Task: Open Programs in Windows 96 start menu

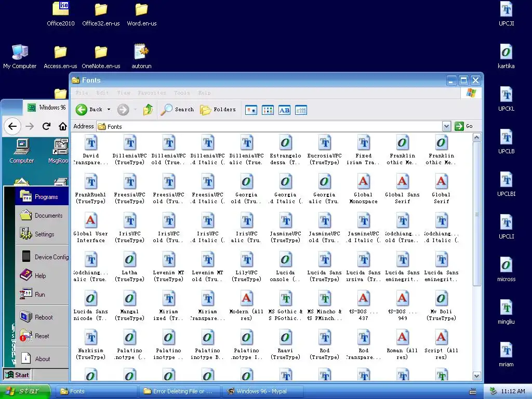Action: coord(42,197)
